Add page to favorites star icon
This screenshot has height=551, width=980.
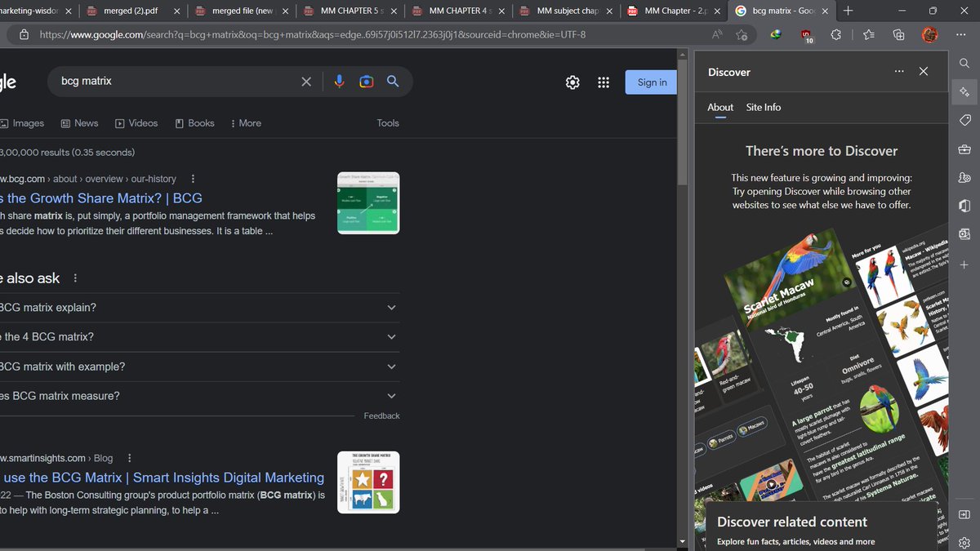point(742,35)
